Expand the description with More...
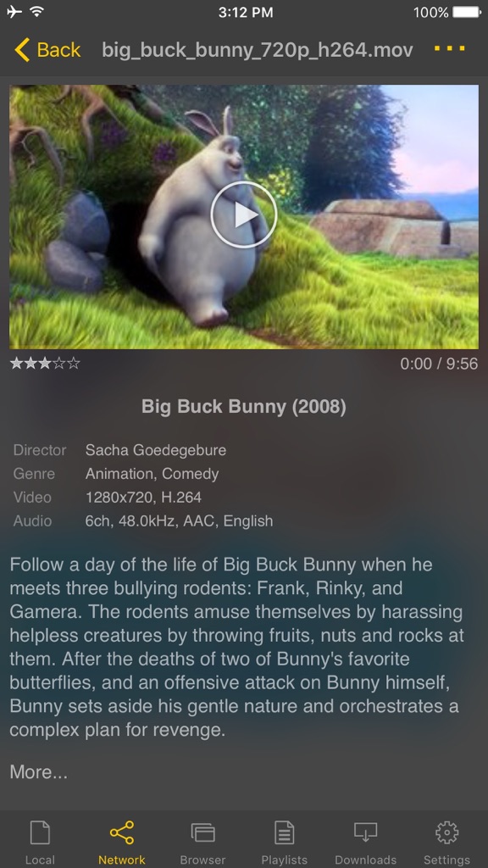Screen dimensions: 488x868 [x=39, y=771]
